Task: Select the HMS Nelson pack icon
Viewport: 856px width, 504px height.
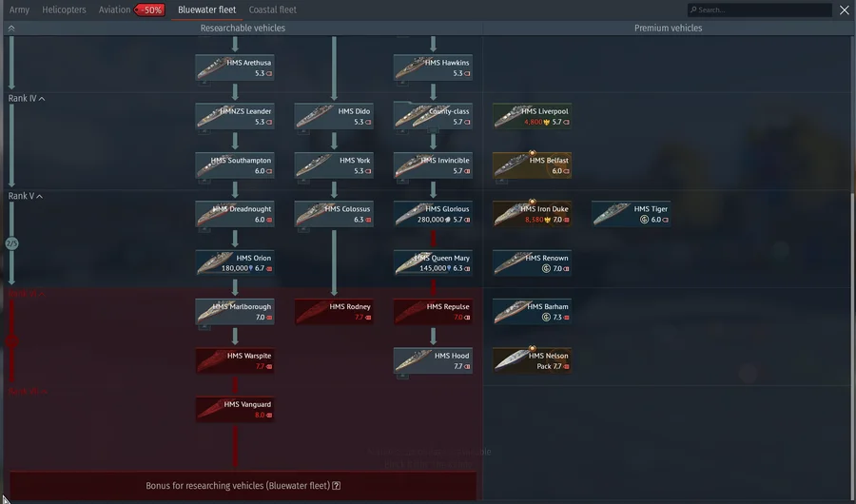Action: pyautogui.click(x=532, y=360)
